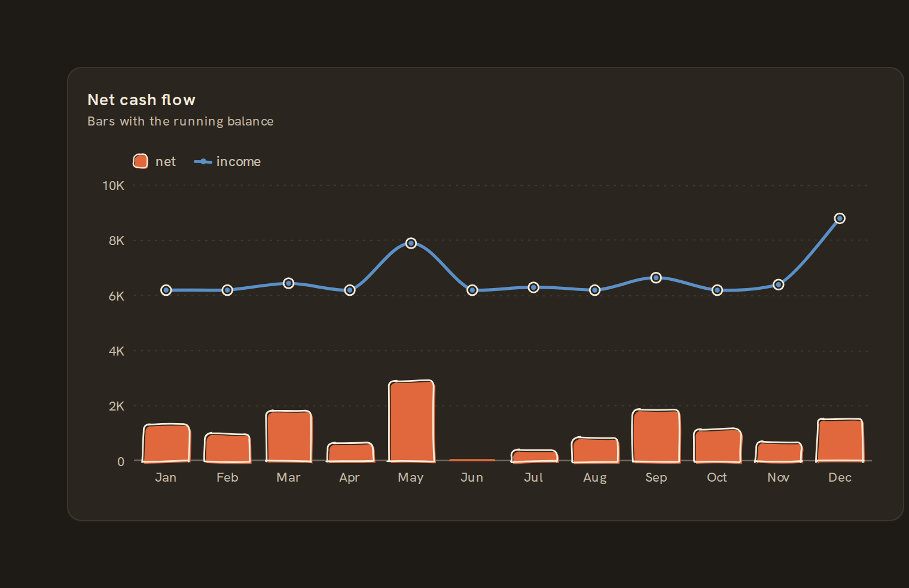
Task: Click the December income data point
Action: 840,218
